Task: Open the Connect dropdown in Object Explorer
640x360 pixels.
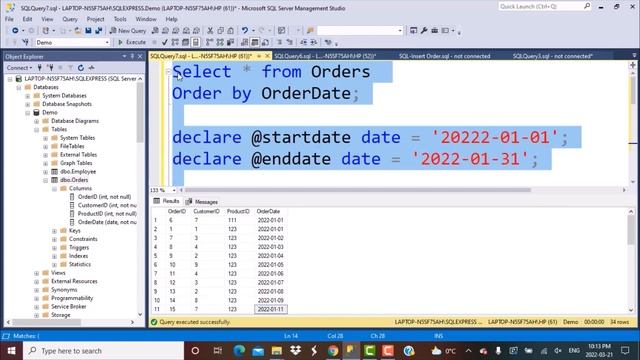Action: 19,68
